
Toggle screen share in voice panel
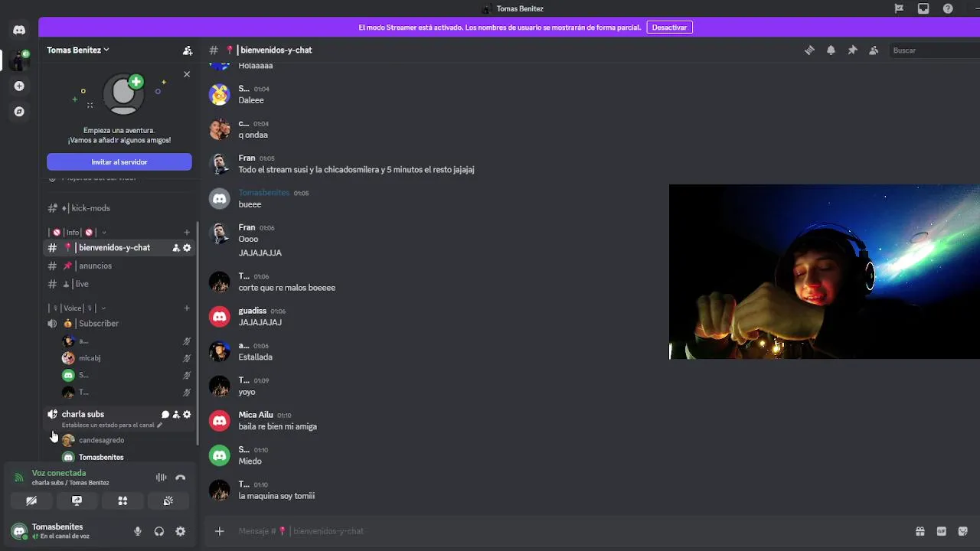[x=77, y=500]
